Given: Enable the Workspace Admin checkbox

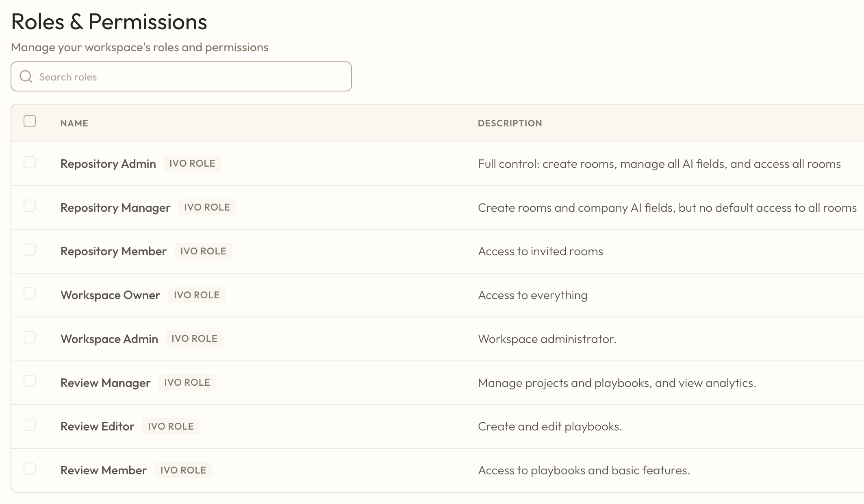Looking at the screenshot, I should pyautogui.click(x=30, y=337).
